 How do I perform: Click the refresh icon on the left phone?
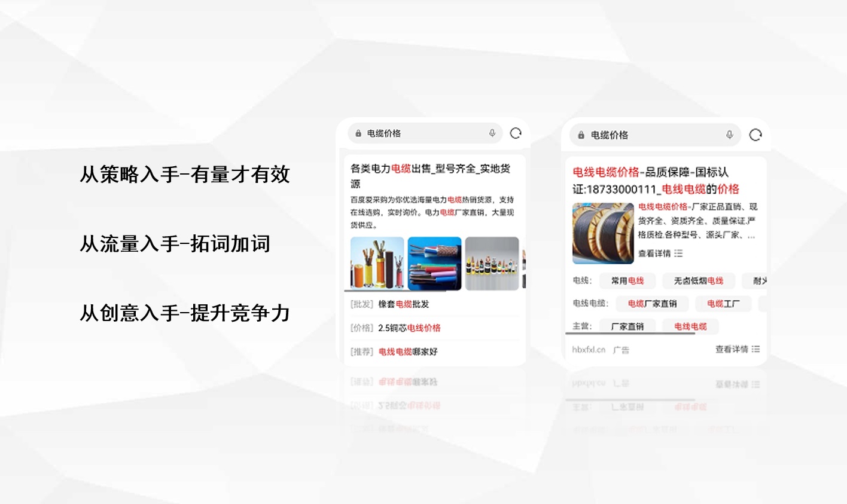(x=515, y=133)
